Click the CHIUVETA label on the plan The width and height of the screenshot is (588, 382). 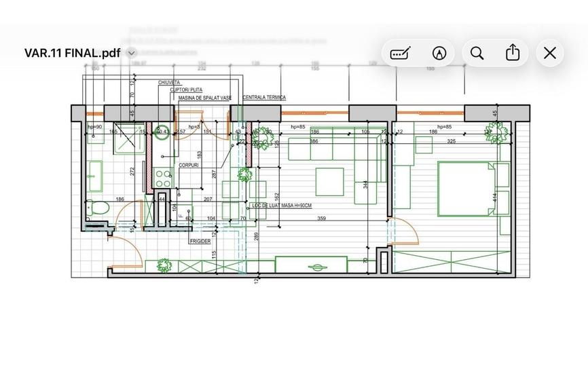(169, 83)
